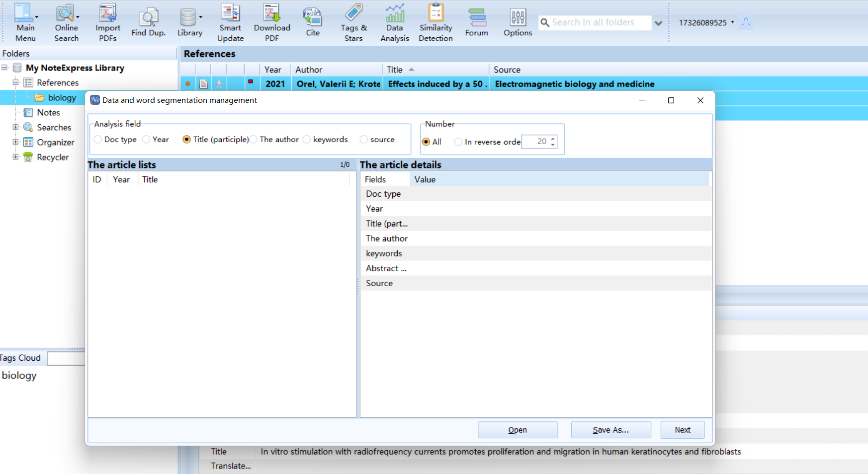
Task: Click the document type icon in reference row
Action: 203,84
